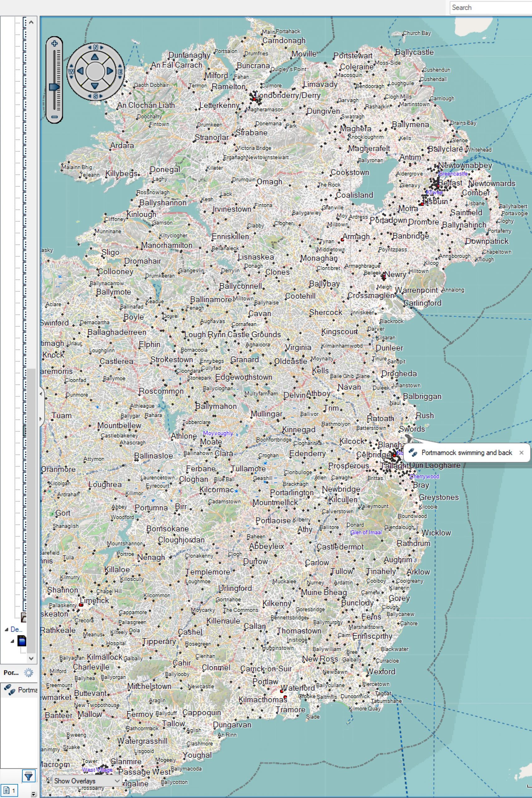
Task: Pan the map north with up arrow
Action: click(x=95, y=57)
